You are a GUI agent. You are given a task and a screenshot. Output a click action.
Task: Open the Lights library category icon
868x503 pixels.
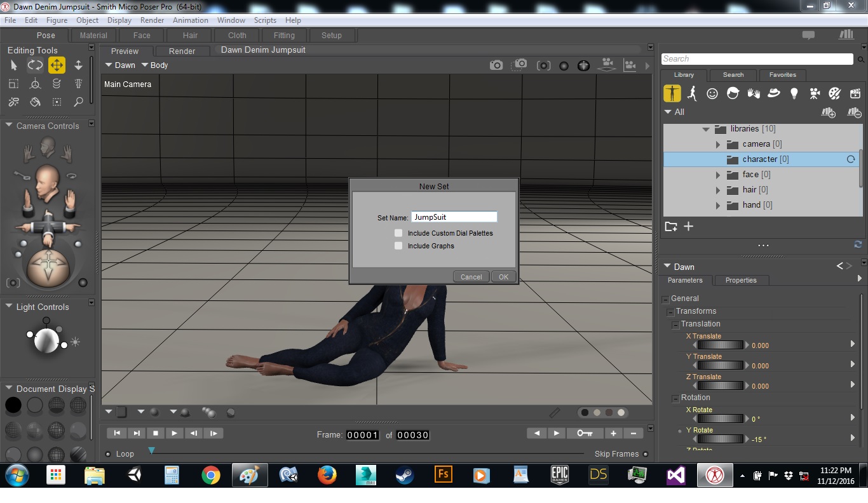(794, 93)
